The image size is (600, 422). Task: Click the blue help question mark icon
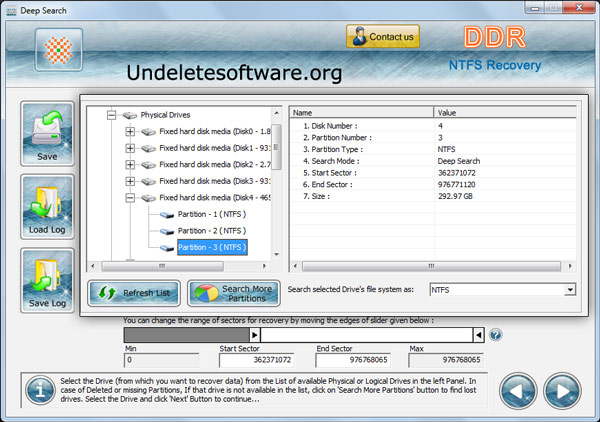click(x=496, y=335)
